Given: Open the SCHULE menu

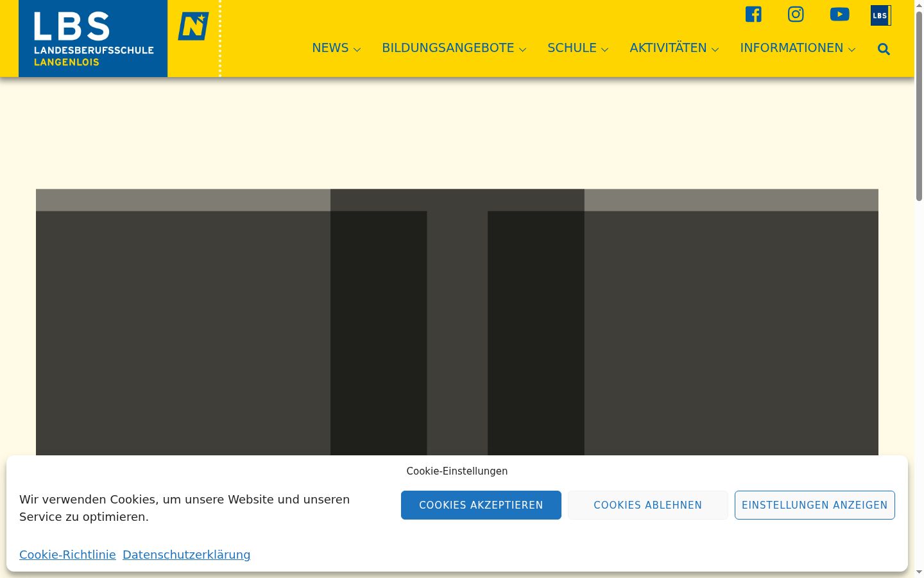Looking at the screenshot, I should [x=572, y=48].
